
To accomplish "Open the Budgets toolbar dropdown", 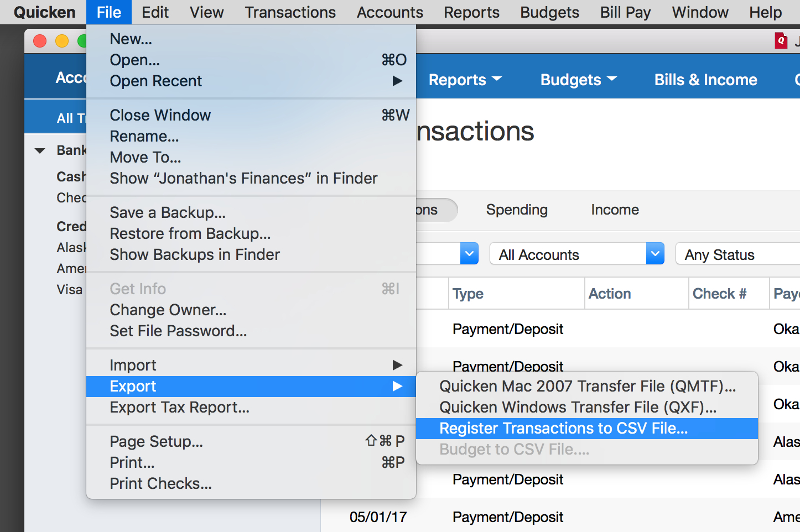I will click(x=579, y=80).
